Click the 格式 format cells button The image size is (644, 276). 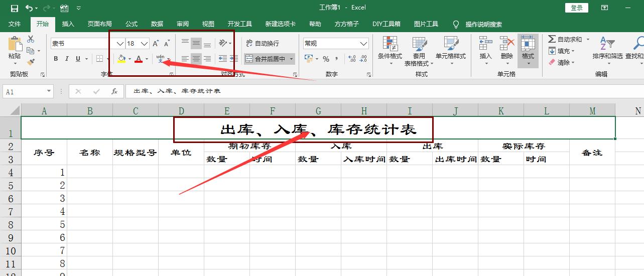[528, 51]
